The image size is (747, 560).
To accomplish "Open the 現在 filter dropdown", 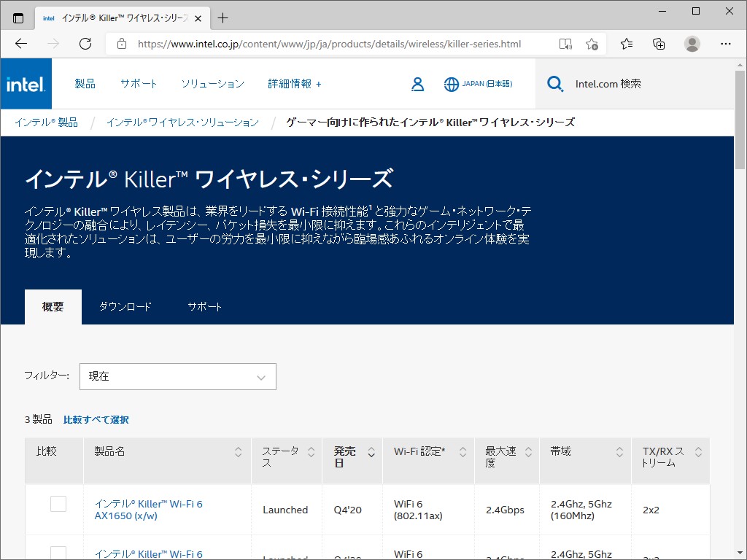I will (x=177, y=376).
